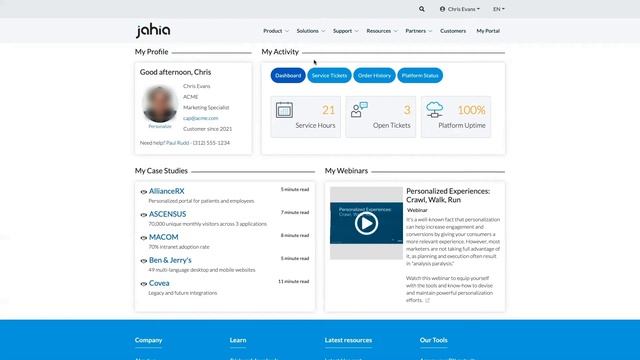Expand the Product menu
Image resolution: width=640 pixels, height=360 pixels.
point(276,31)
